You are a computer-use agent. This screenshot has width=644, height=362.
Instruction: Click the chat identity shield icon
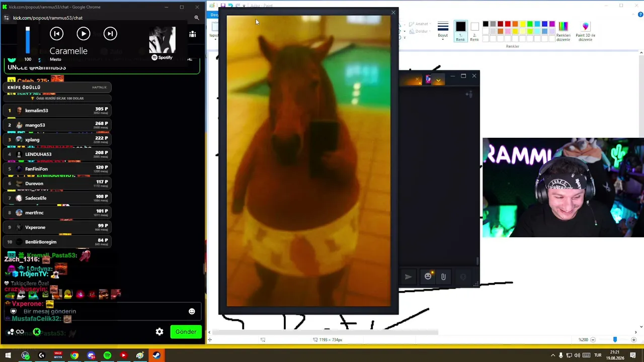click(x=14, y=311)
